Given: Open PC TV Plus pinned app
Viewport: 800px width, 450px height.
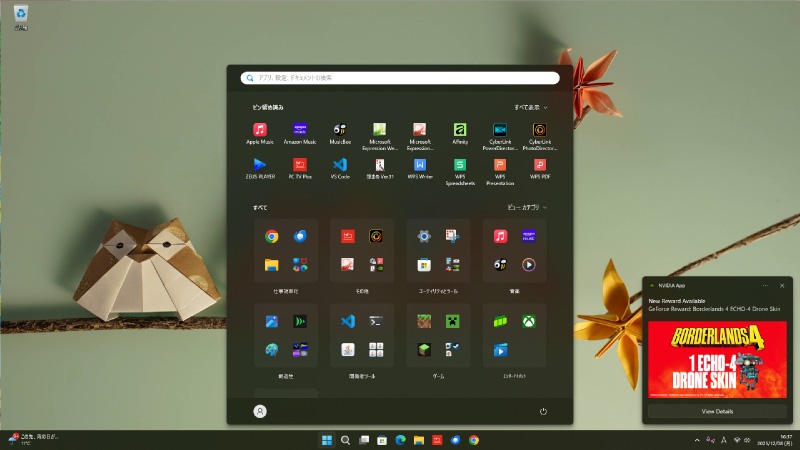Looking at the screenshot, I should tap(299, 165).
